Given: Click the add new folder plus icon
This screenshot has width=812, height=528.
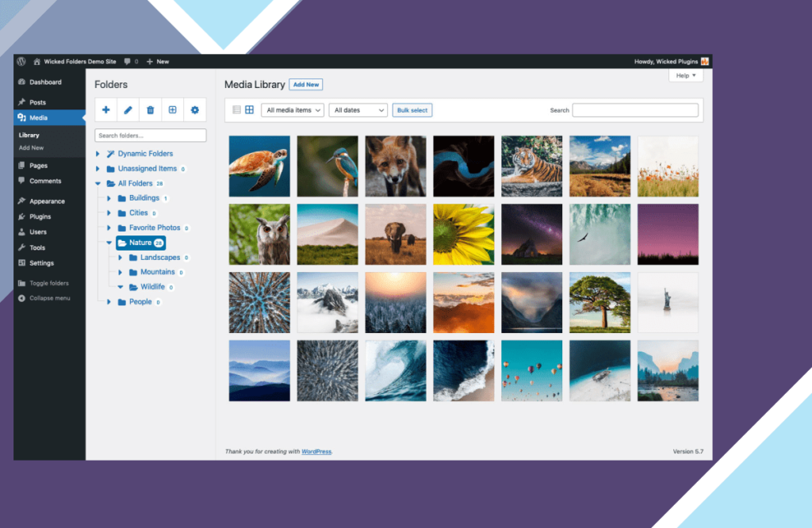Looking at the screenshot, I should (x=105, y=109).
